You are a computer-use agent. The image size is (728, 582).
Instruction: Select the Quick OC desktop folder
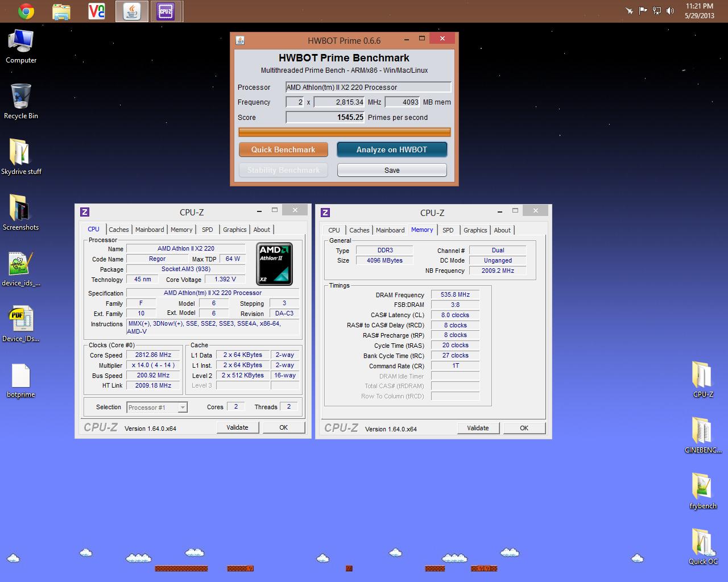pos(703,546)
